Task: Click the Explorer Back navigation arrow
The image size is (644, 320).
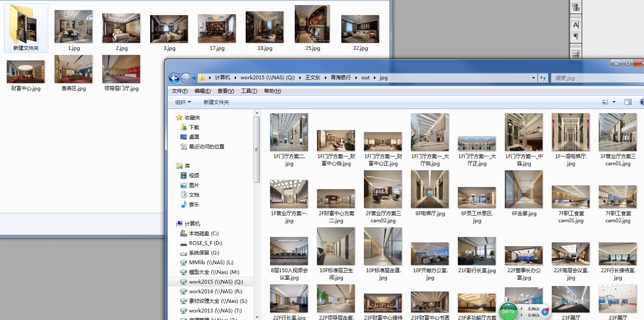Action: (174, 78)
